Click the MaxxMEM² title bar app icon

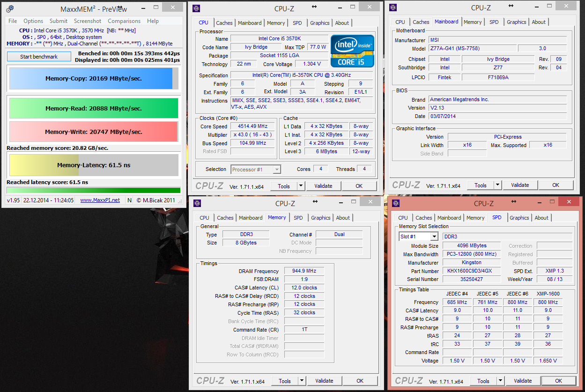(x=10, y=9)
